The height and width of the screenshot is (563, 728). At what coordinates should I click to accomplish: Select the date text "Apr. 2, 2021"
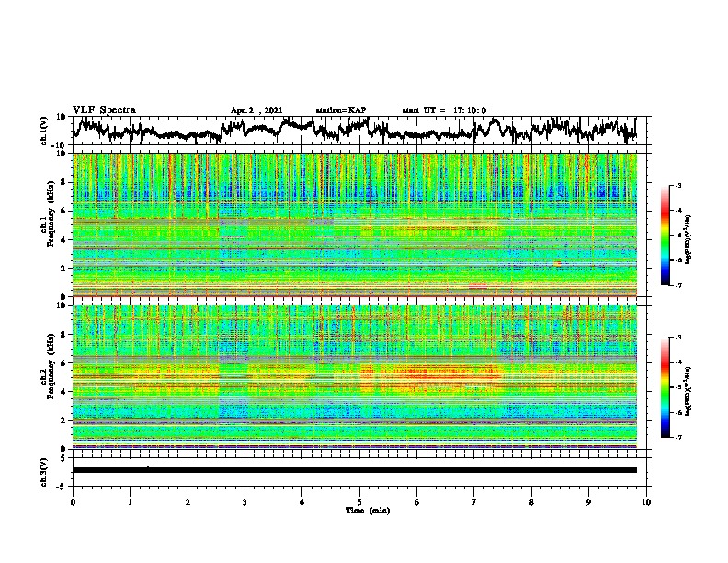coord(256,110)
